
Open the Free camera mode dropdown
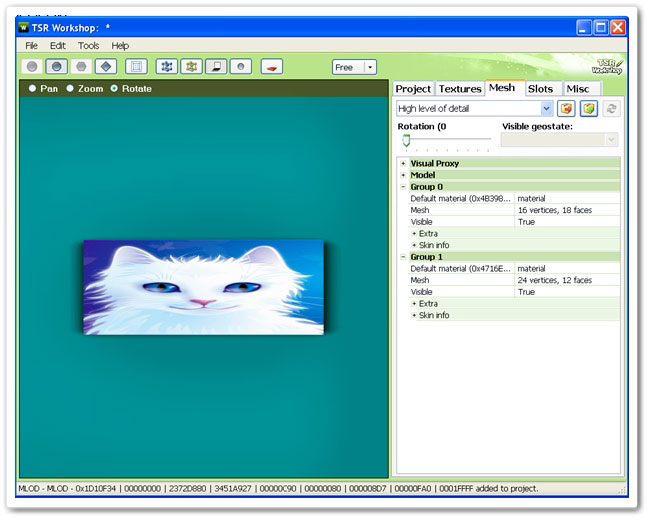coord(370,67)
